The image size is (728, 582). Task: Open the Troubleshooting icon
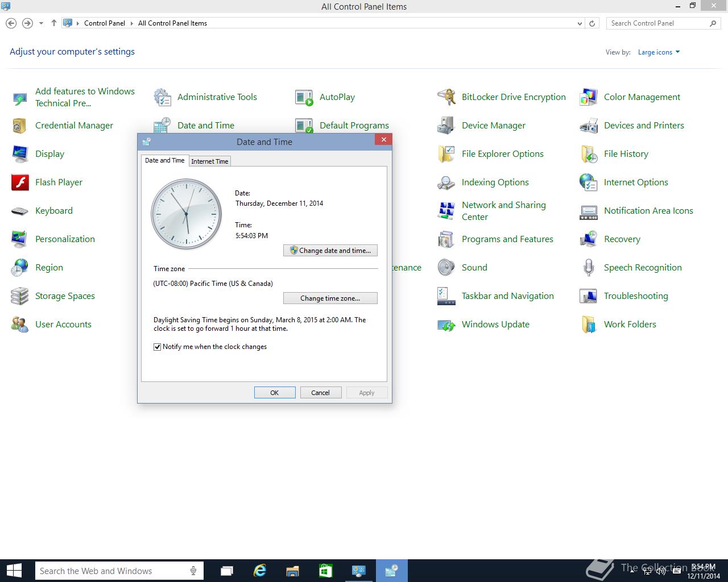[x=589, y=296]
